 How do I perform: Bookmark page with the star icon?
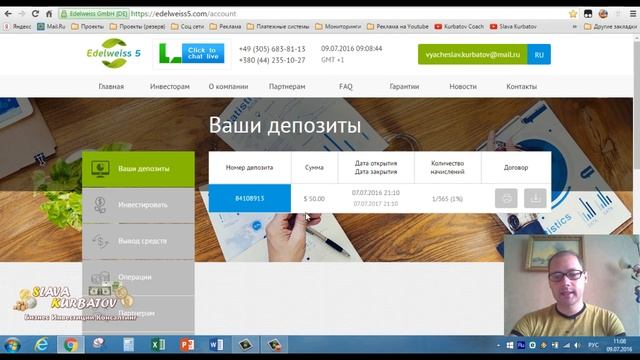pos(573,13)
